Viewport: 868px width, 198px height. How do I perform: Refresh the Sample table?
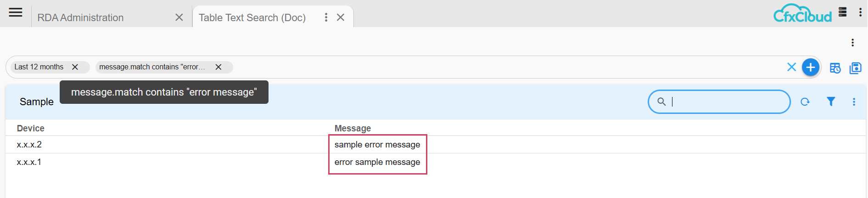[x=805, y=102]
